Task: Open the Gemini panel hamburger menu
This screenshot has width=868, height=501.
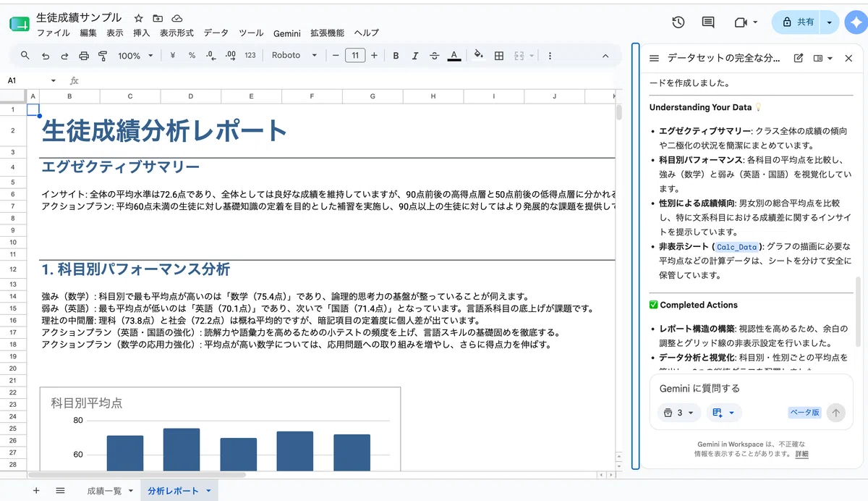Action: tap(654, 58)
